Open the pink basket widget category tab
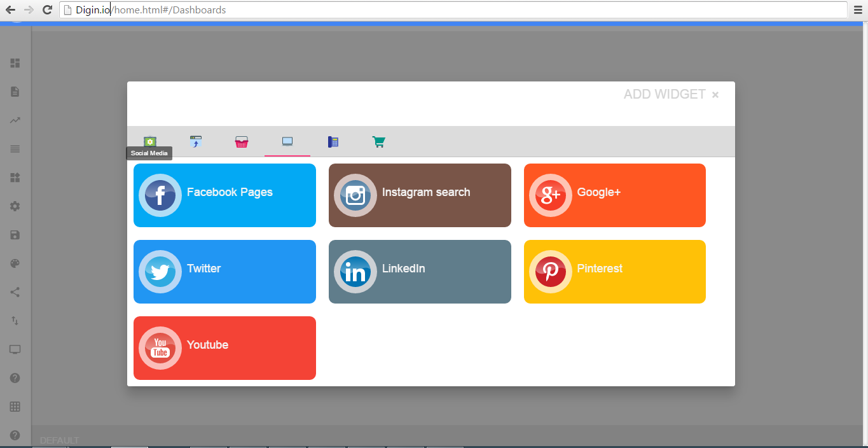This screenshot has height=448, width=868. point(242,142)
